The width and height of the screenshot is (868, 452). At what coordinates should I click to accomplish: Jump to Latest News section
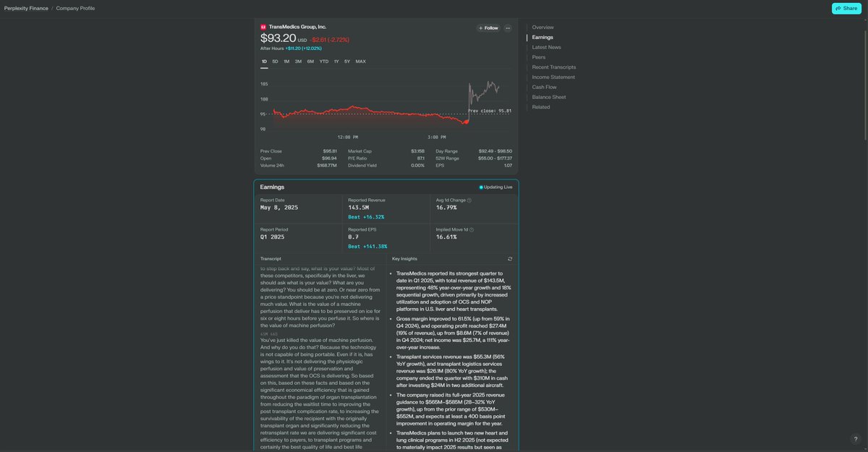point(547,47)
